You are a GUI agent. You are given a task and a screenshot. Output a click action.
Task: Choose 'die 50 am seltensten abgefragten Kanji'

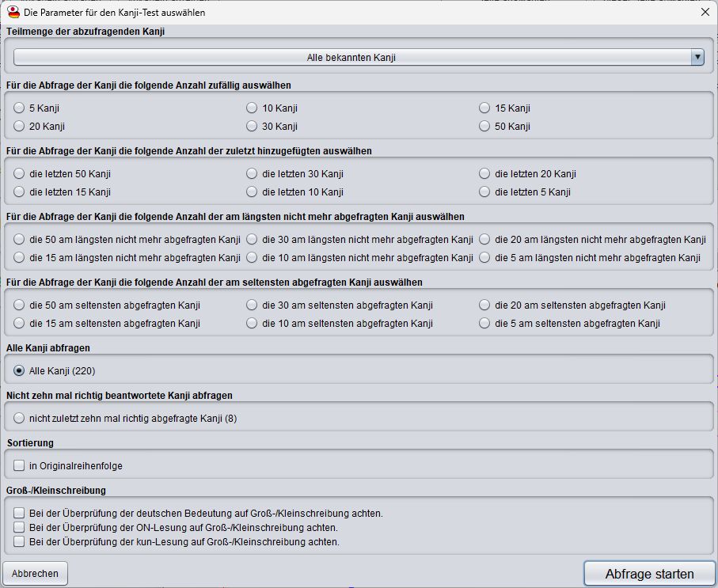click(20, 305)
